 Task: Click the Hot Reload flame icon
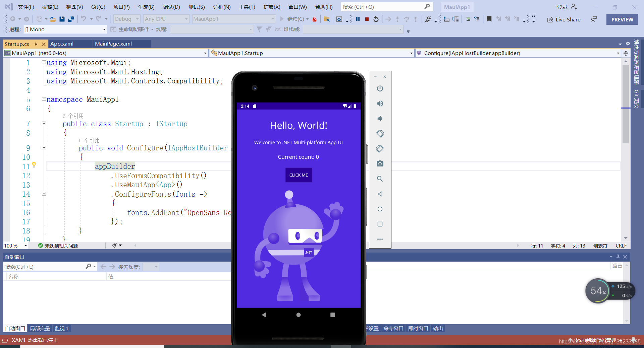click(x=314, y=19)
